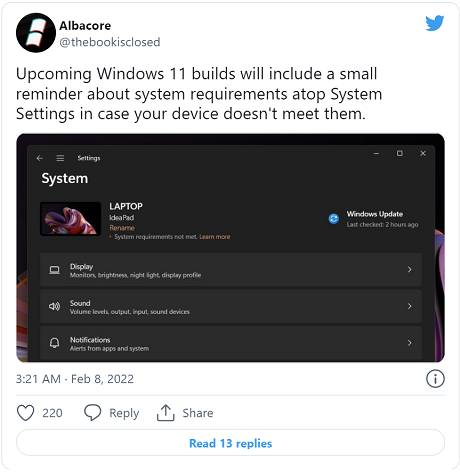Click the Display monitor icon
The width and height of the screenshot is (460, 472).
(x=55, y=270)
